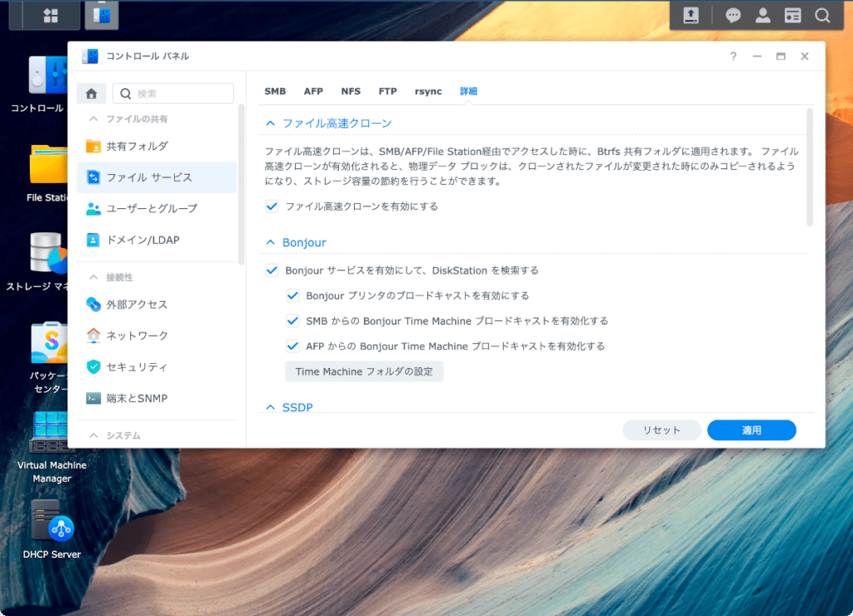The height and width of the screenshot is (616, 853).
Task: Click the ドメイン/LDAP sidebar icon
Action: coord(93,240)
